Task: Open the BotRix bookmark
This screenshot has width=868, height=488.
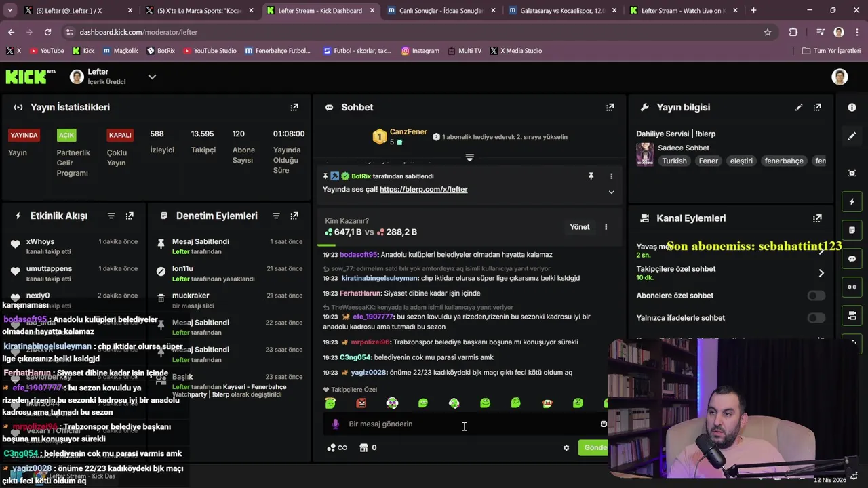Action: tap(161, 51)
